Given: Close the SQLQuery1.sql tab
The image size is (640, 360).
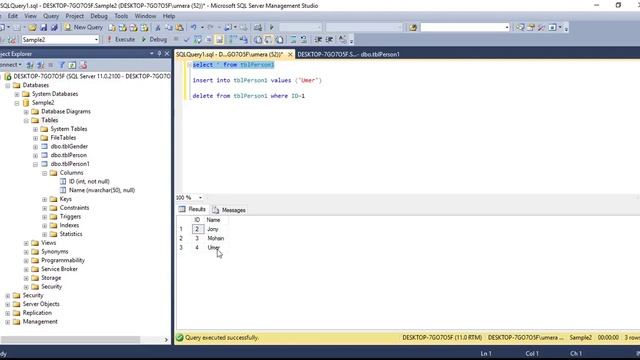Looking at the screenshot, I should point(290,54).
